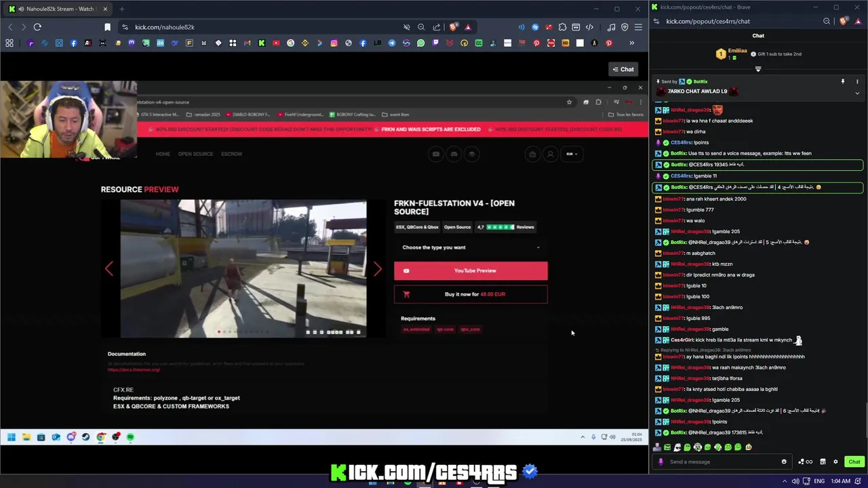Viewport: 868px width, 488px height.
Task: Open the apps grid in the bookmarks bar
Action: (x=9, y=43)
